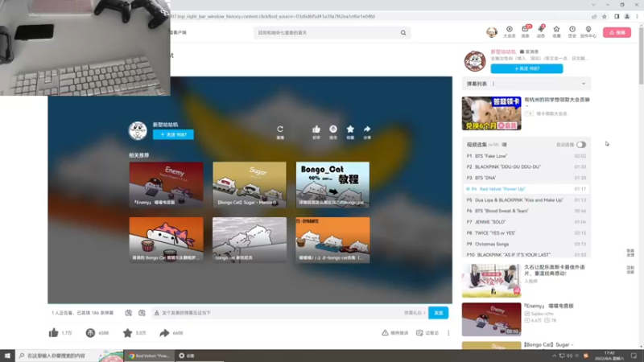Click the search magnifier icon in header
644x362 pixels.
coord(403,33)
